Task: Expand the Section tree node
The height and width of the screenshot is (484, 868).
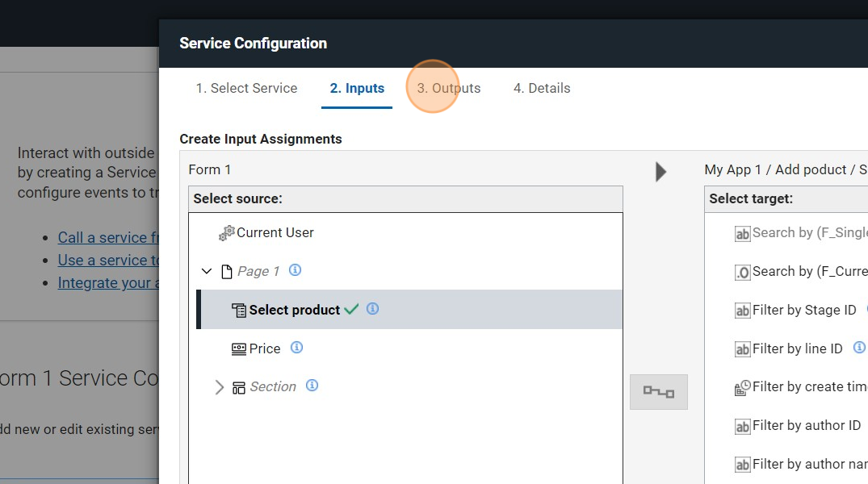Action: tap(219, 387)
